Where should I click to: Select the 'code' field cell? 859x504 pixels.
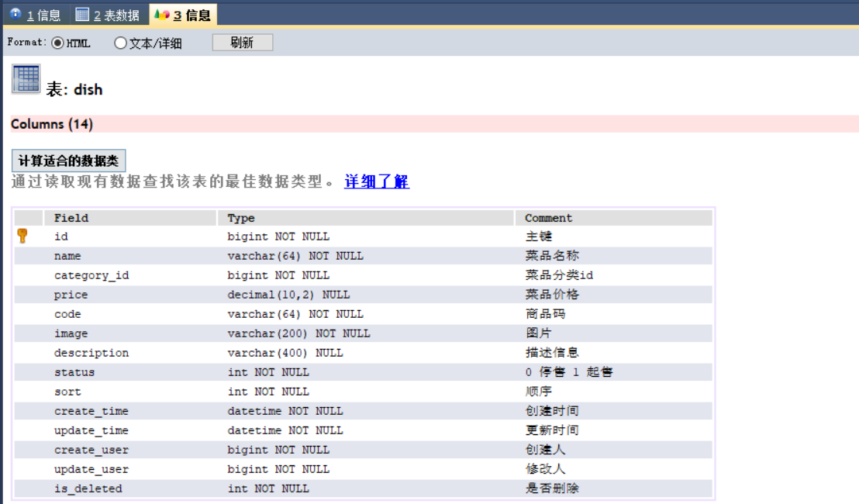129,314
